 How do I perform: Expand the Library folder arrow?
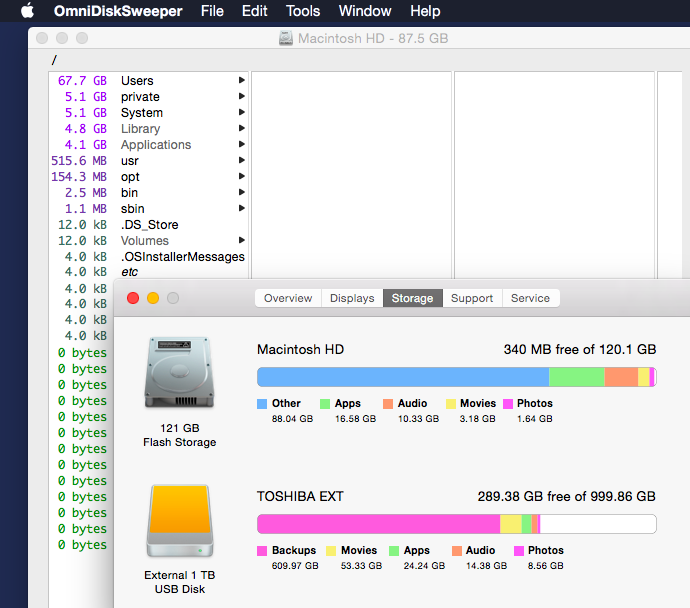point(242,128)
